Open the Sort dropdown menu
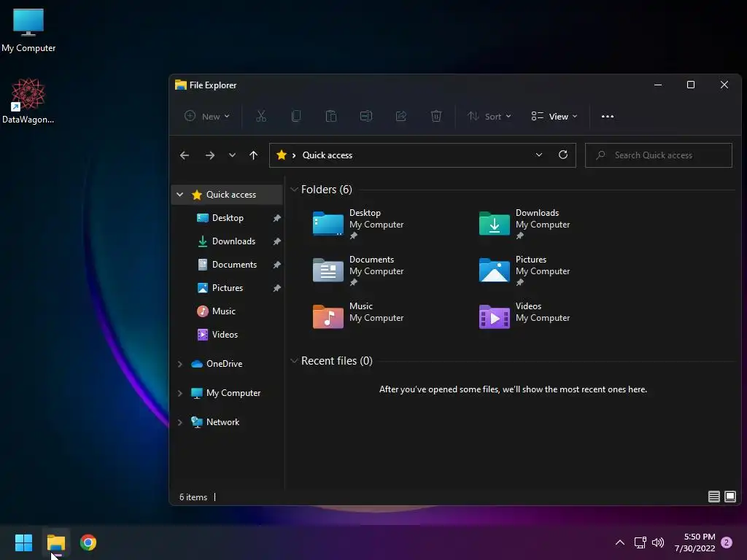Image resolution: width=747 pixels, height=560 pixels. coord(489,116)
